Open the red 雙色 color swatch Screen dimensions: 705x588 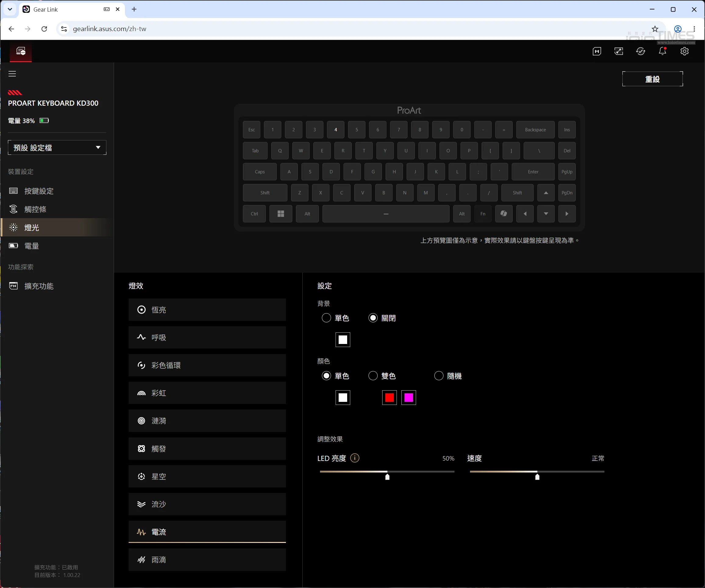point(390,398)
